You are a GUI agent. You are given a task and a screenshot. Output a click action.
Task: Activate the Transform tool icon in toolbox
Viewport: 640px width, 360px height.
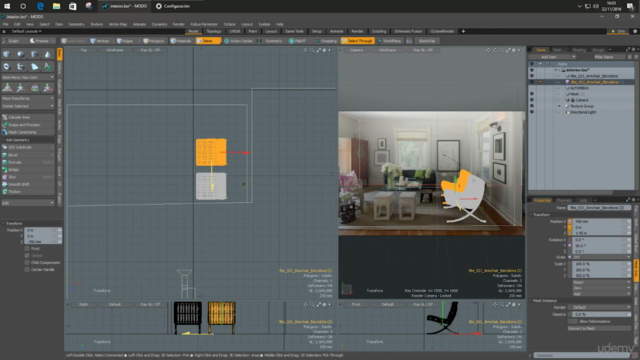click(7, 87)
